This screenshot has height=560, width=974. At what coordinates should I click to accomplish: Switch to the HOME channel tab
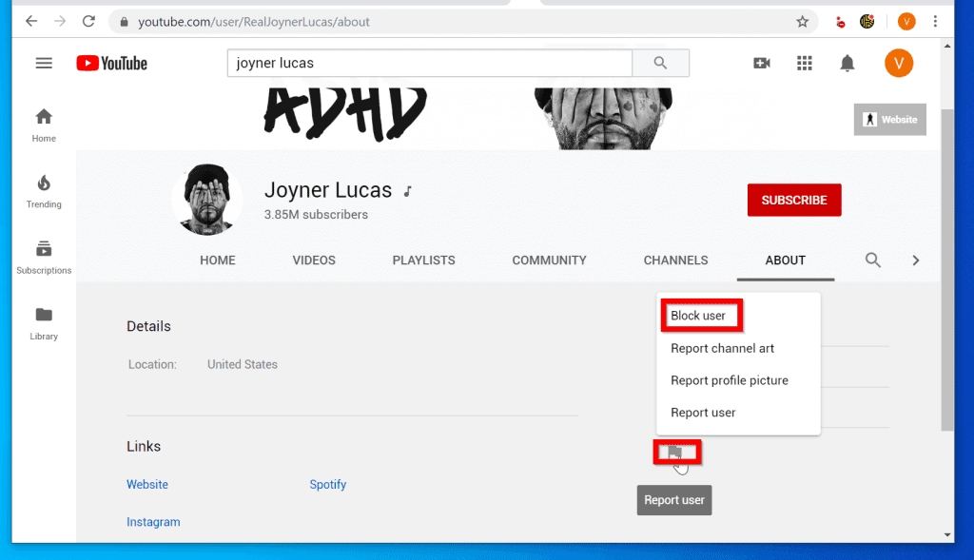click(x=218, y=261)
